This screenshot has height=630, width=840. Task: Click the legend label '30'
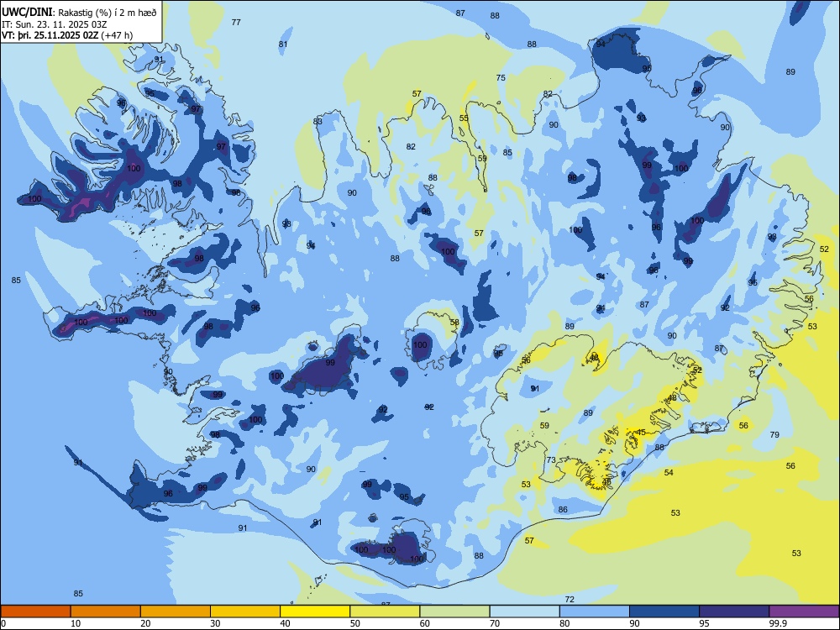[215, 623]
